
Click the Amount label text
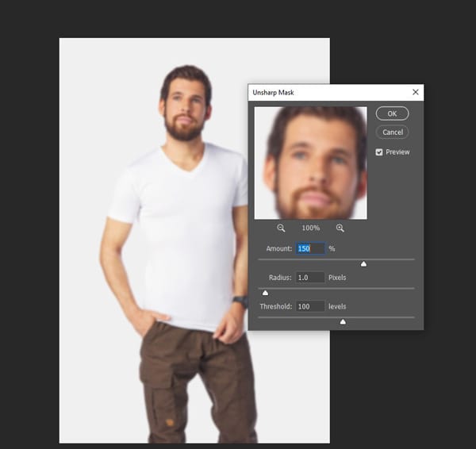click(x=279, y=248)
